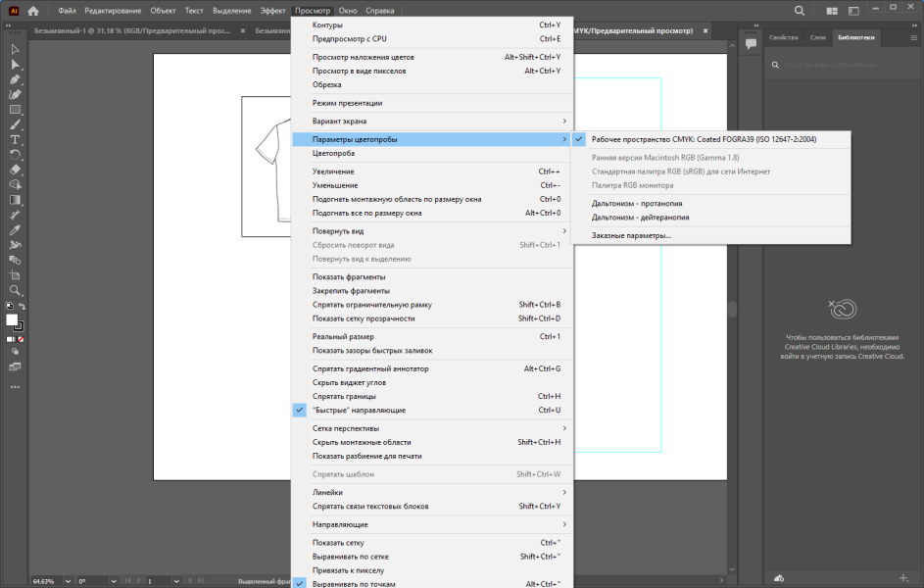Image resolution: width=924 pixels, height=588 pixels.
Task: Select the Eyedropper tool
Action: pos(15,229)
